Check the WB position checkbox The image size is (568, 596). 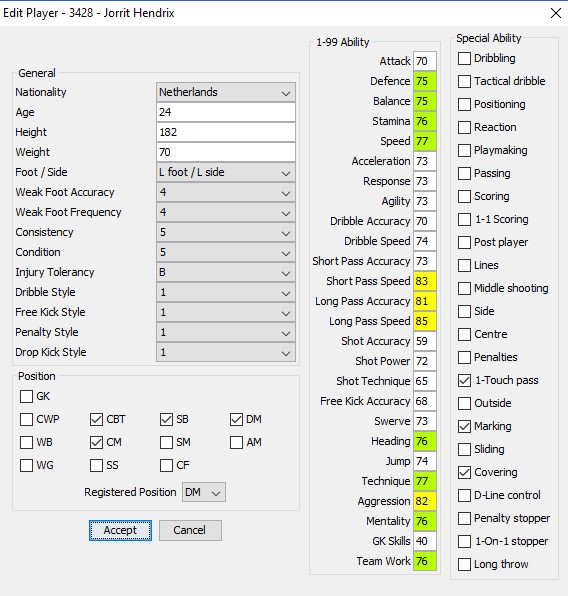[x=26, y=442]
